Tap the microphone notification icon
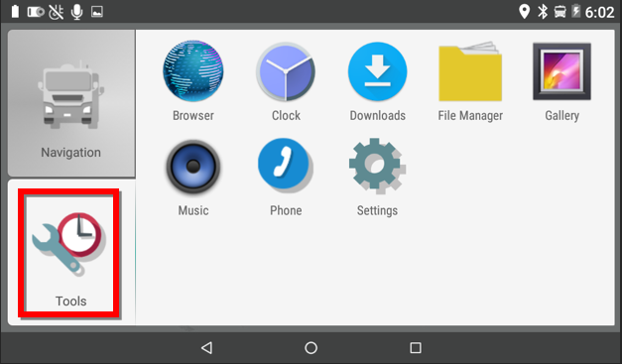 [76, 12]
